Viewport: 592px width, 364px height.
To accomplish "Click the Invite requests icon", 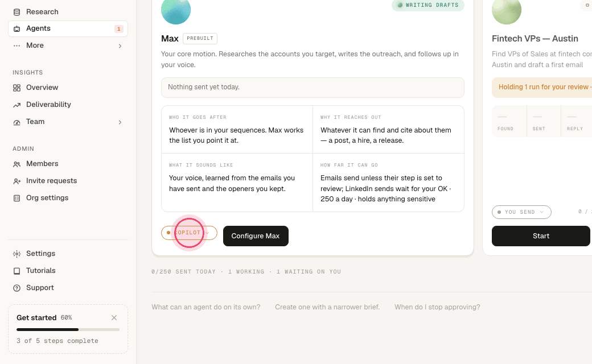I will point(17,181).
